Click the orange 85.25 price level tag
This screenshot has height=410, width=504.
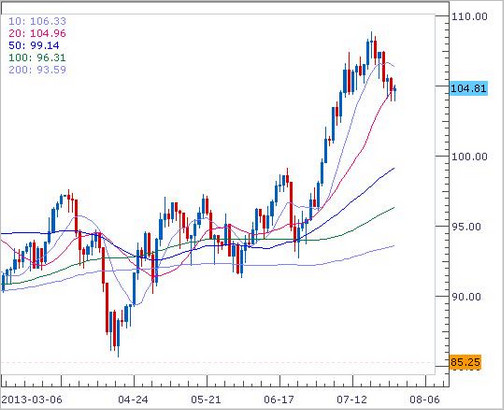pyautogui.click(x=465, y=362)
